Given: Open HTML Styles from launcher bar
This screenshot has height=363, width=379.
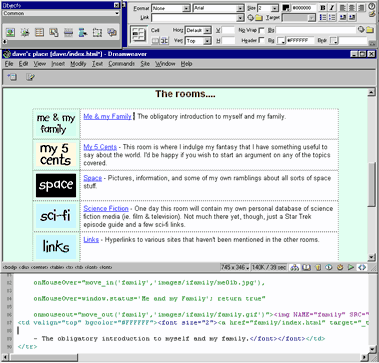Looking at the screenshot, I should 318,267.
